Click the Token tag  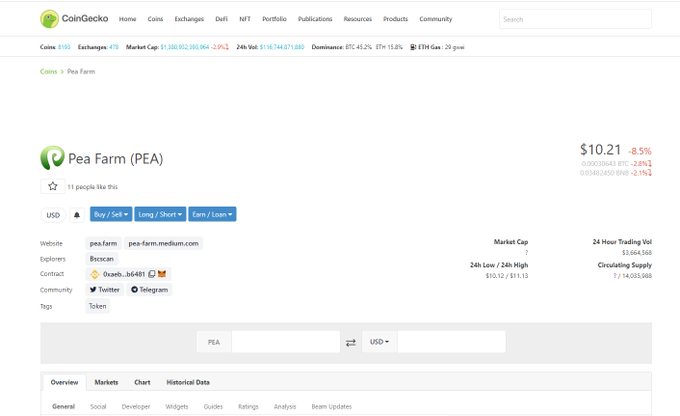pyautogui.click(x=98, y=306)
